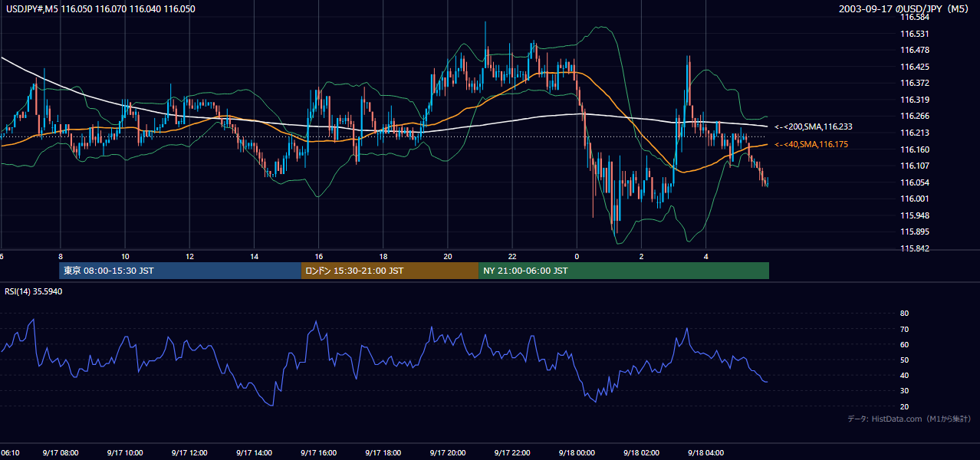
Task: Click hour tick 2 under the price chart
Action: click(641, 257)
